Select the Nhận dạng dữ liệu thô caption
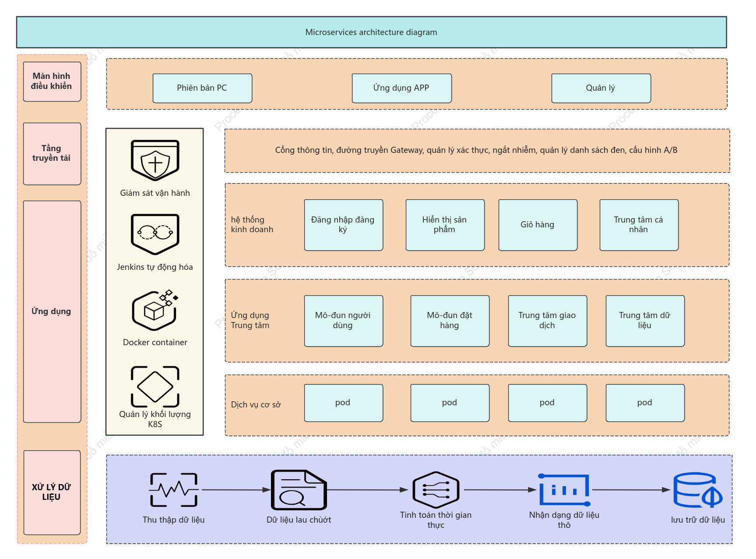The image size is (756, 559). (x=564, y=520)
